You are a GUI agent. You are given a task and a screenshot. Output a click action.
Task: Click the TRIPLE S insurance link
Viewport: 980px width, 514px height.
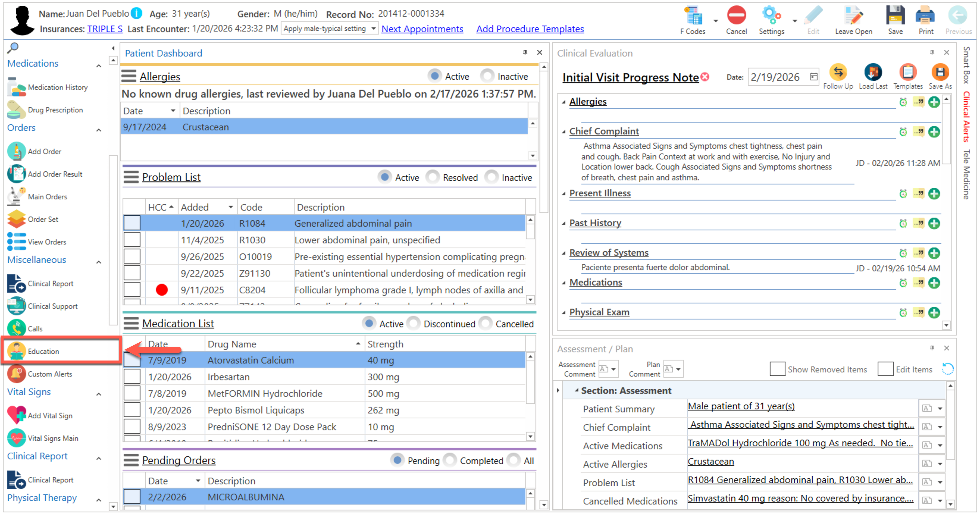(x=105, y=29)
